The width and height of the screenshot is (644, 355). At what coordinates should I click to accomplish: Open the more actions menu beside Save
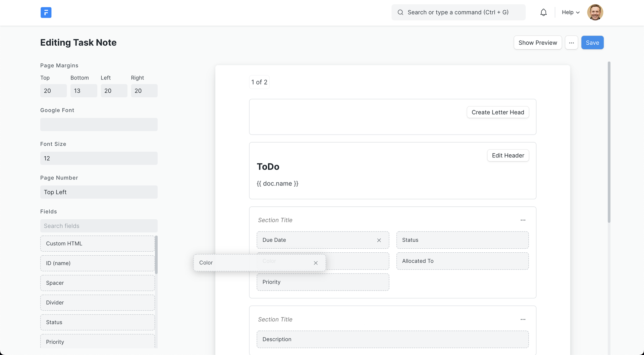571,43
